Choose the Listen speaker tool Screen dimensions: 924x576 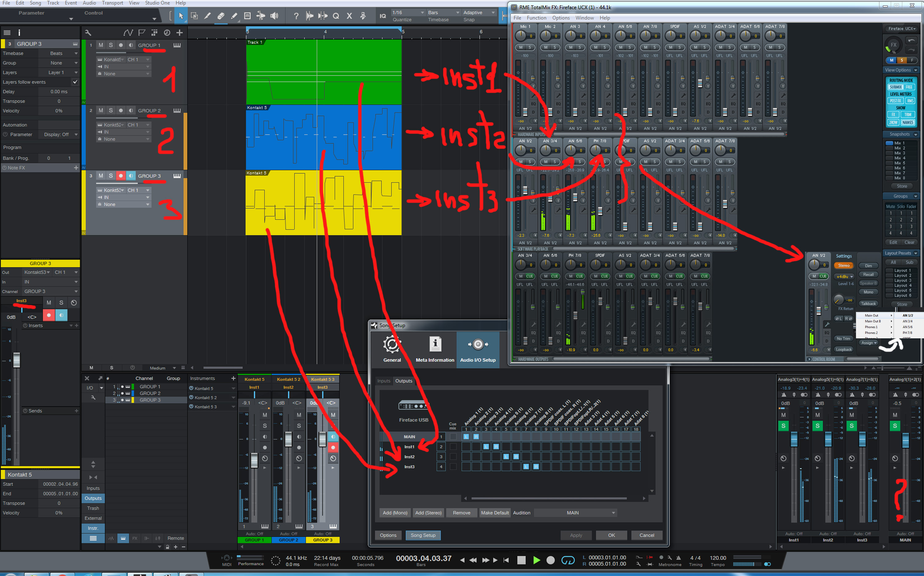(x=274, y=16)
